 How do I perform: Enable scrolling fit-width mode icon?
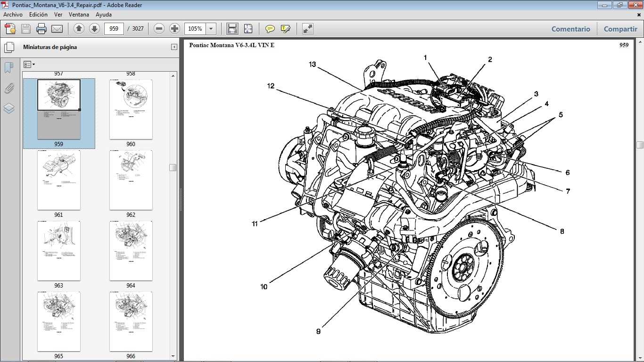click(232, 29)
